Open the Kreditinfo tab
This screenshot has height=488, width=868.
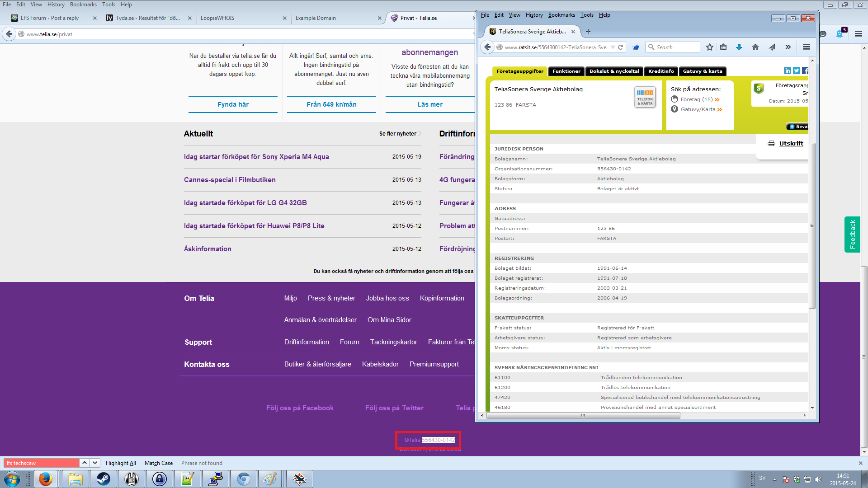[660, 71]
